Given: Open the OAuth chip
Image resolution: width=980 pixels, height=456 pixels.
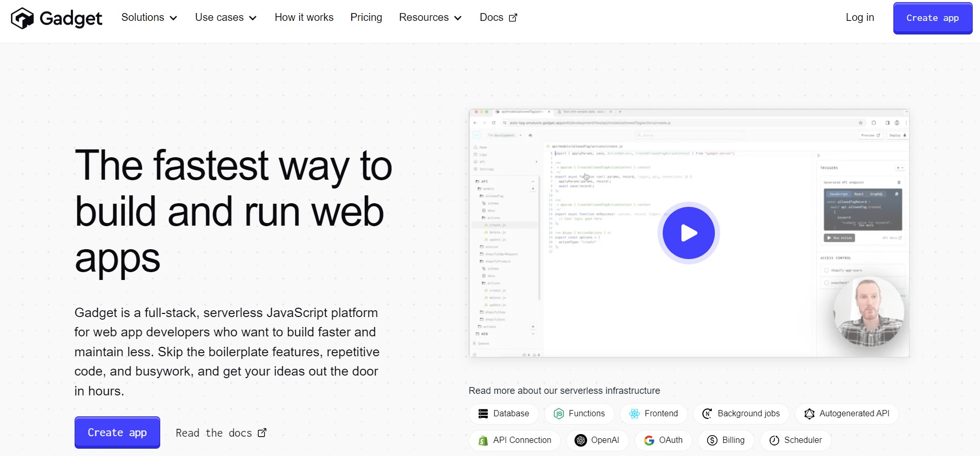Looking at the screenshot, I should (663, 440).
